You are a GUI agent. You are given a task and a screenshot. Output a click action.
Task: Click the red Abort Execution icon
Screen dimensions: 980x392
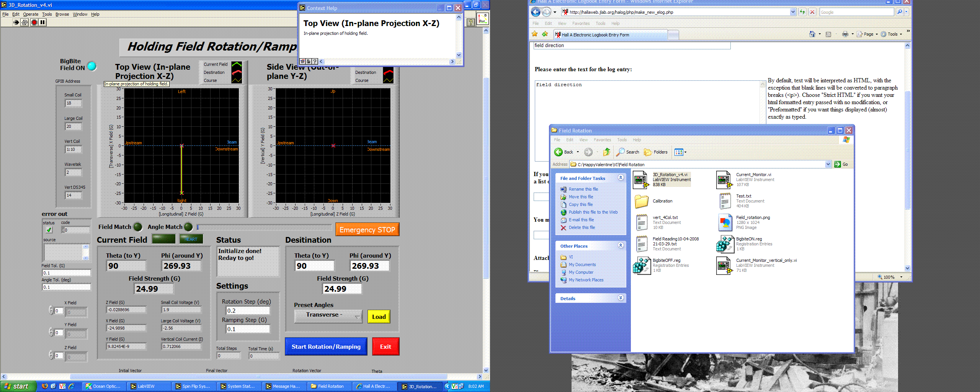click(x=34, y=22)
